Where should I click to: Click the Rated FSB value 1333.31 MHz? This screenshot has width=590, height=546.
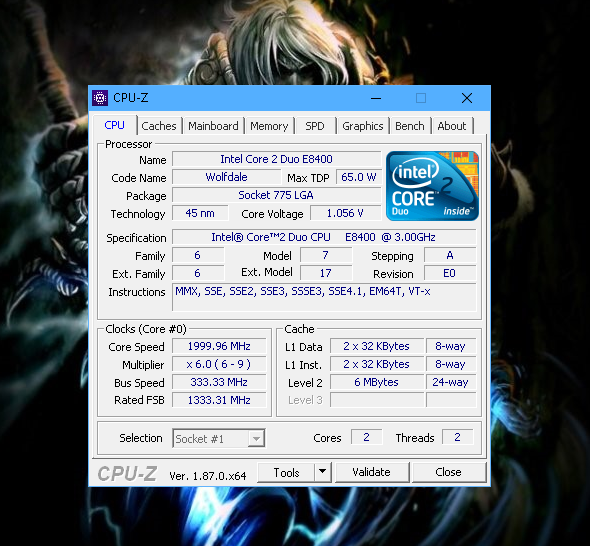click(x=219, y=400)
